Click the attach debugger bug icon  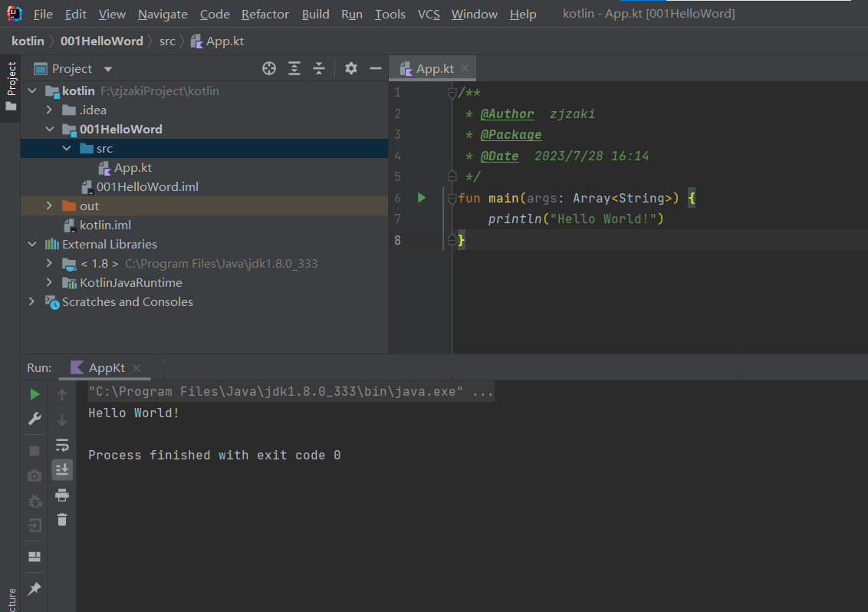pyautogui.click(x=35, y=501)
